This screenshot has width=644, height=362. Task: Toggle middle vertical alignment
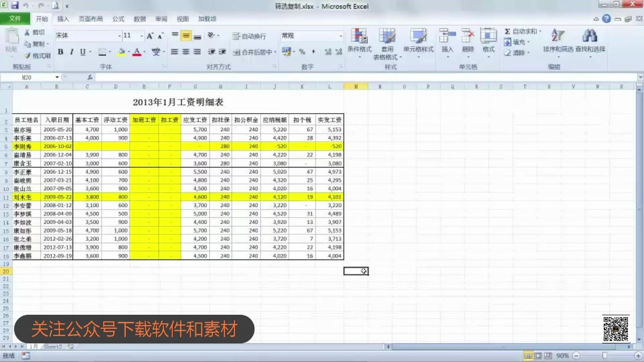(x=186, y=36)
